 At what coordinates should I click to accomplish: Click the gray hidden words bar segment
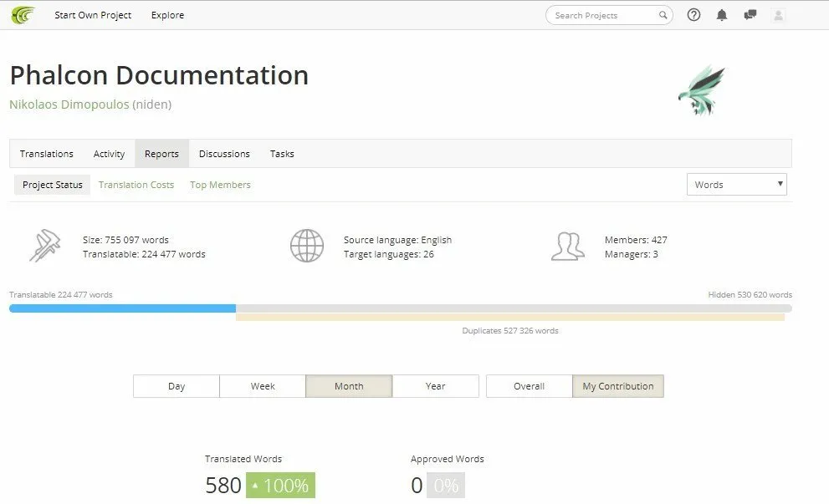[x=514, y=308]
